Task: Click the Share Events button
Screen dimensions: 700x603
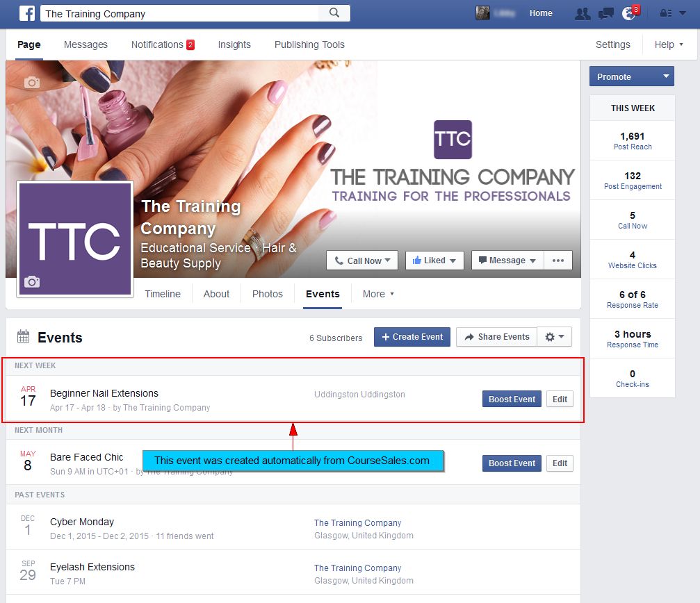Action: pyautogui.click(x=496, y=337)
